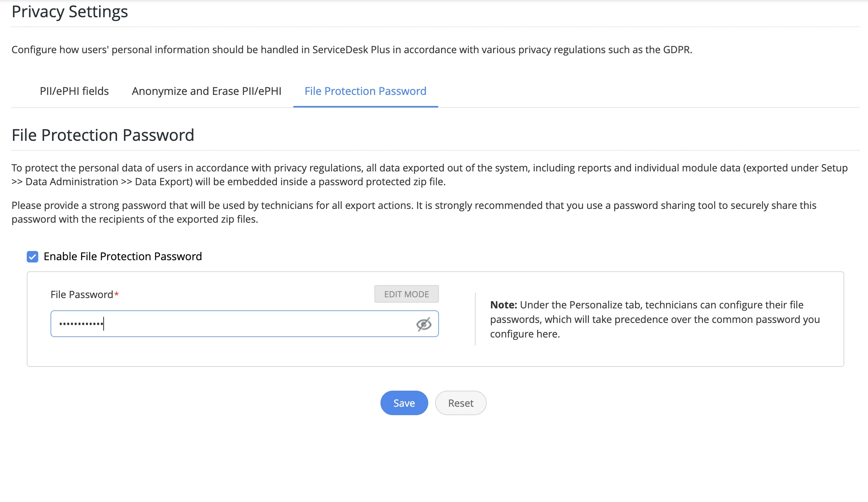This screenshot has height=502, width=868.
Task: Click the strong password recommendation paragraph
Action: tap(414, 212)
